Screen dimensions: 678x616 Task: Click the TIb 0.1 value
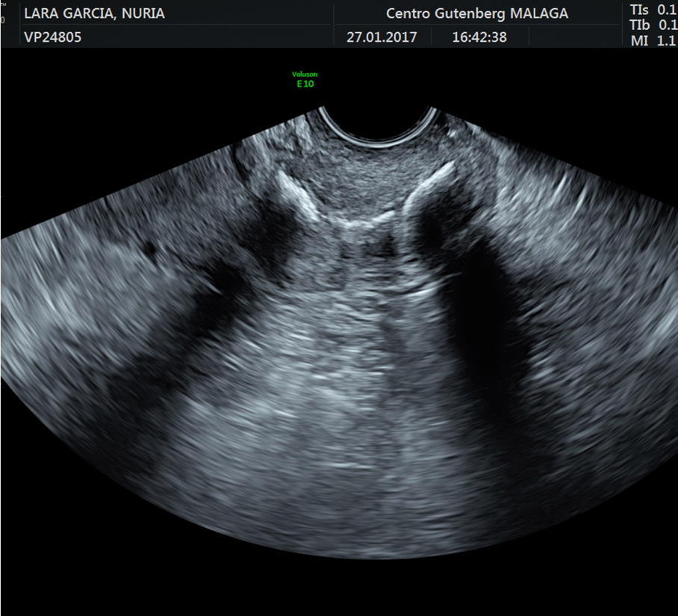pyautogui.click(x=653, y=25)
